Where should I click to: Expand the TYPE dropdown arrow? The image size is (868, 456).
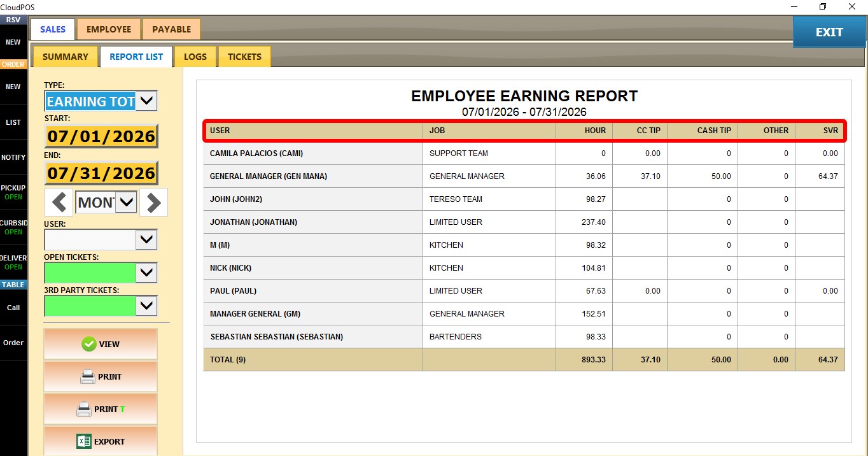146,101
